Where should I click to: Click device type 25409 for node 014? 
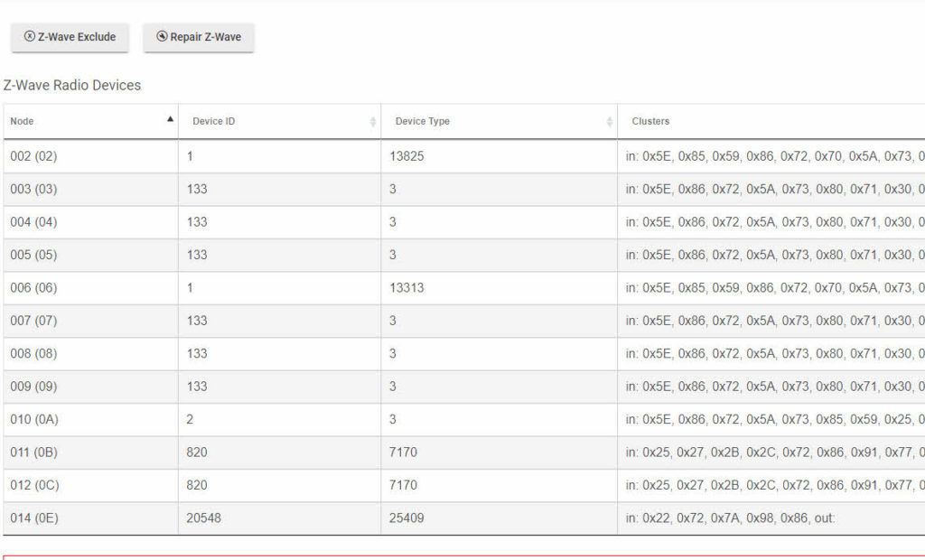[406, 518]
